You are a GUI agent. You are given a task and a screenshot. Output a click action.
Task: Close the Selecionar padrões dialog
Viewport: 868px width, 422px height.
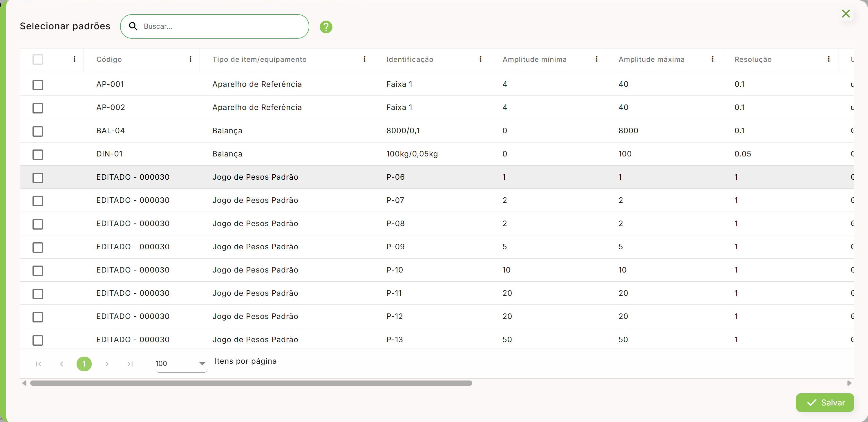846,14
